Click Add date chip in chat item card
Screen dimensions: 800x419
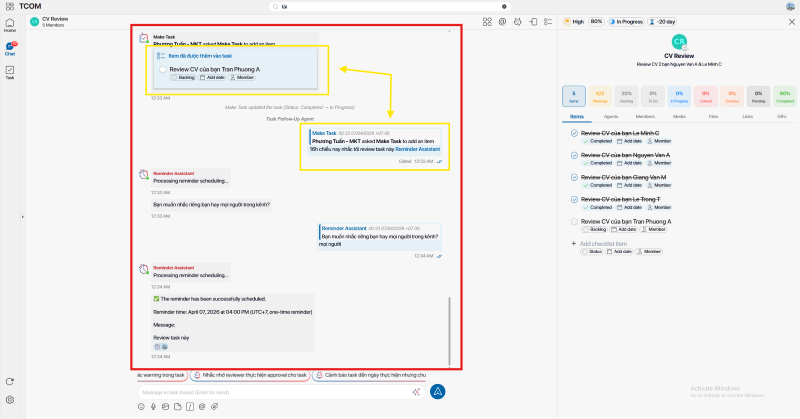point(212,78)
